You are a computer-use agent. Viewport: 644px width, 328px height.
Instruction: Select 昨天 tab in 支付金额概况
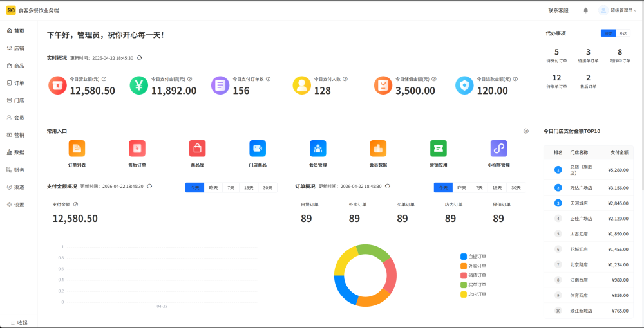(213, 187)
